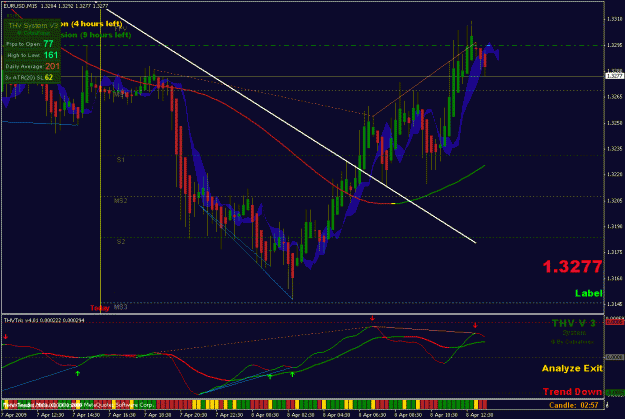Click the 1.3175 price axis label
This screenshot has height=419, width=625.
tap(614, 252)
